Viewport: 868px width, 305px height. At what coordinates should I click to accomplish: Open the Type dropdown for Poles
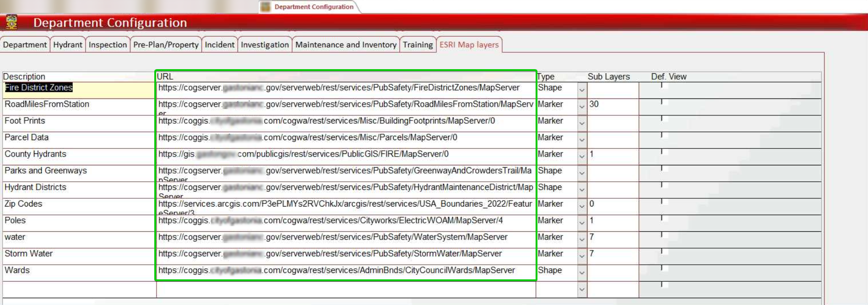(582, 223)
